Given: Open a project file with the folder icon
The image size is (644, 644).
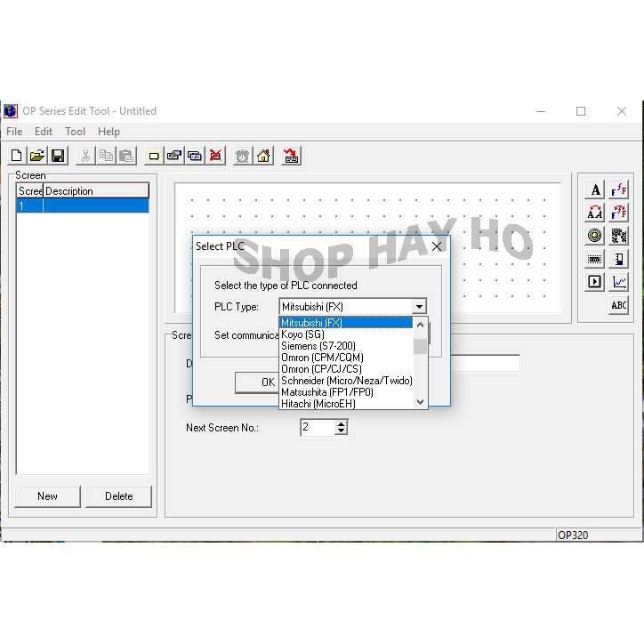Looking at the screenshot, I should [37, 156].
